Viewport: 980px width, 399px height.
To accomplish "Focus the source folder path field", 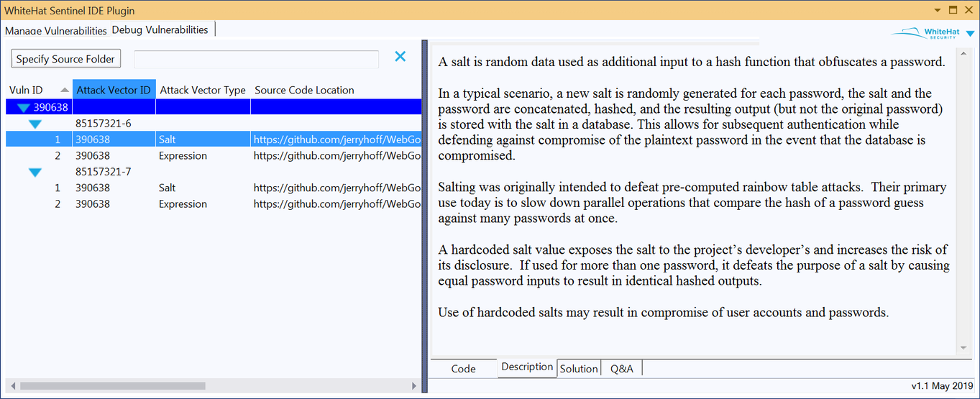I will (256, 59).
